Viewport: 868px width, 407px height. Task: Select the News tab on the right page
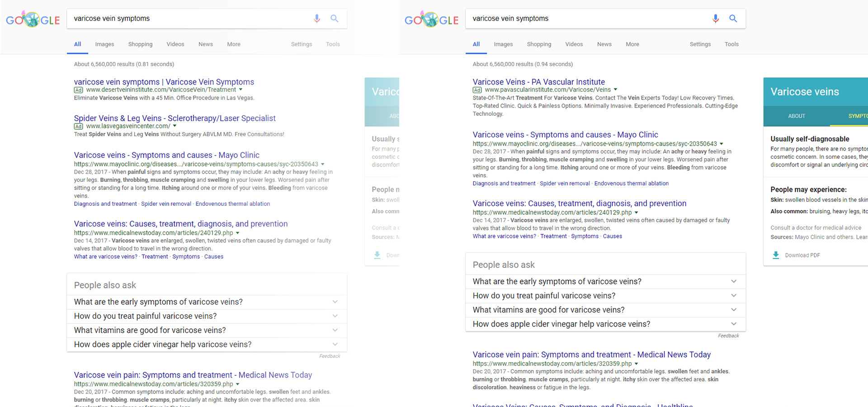tap(604, 44)
